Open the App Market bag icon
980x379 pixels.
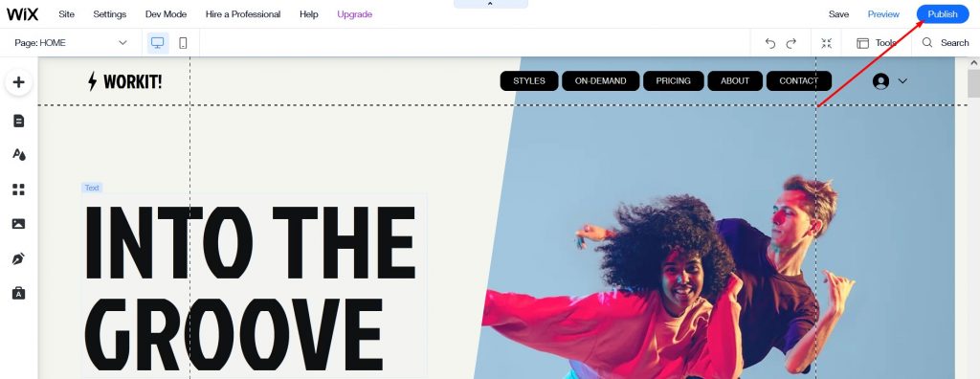coord(19,293)
